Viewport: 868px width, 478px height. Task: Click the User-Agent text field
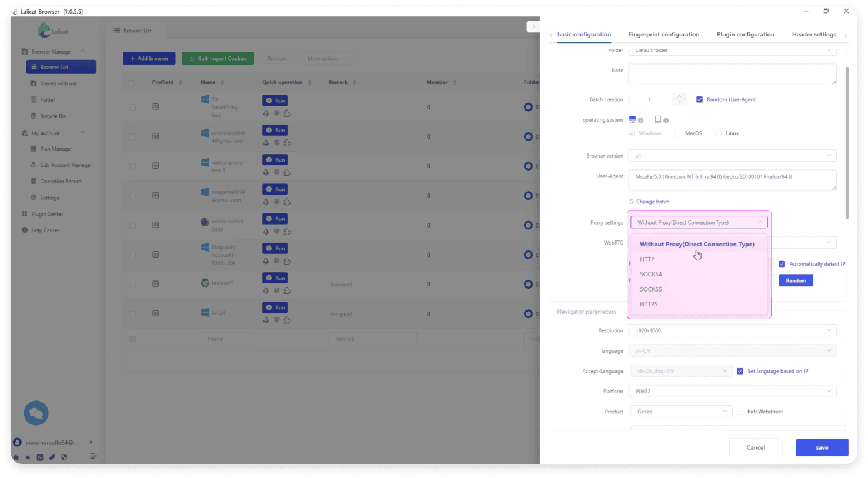click(x=732, y=180)
